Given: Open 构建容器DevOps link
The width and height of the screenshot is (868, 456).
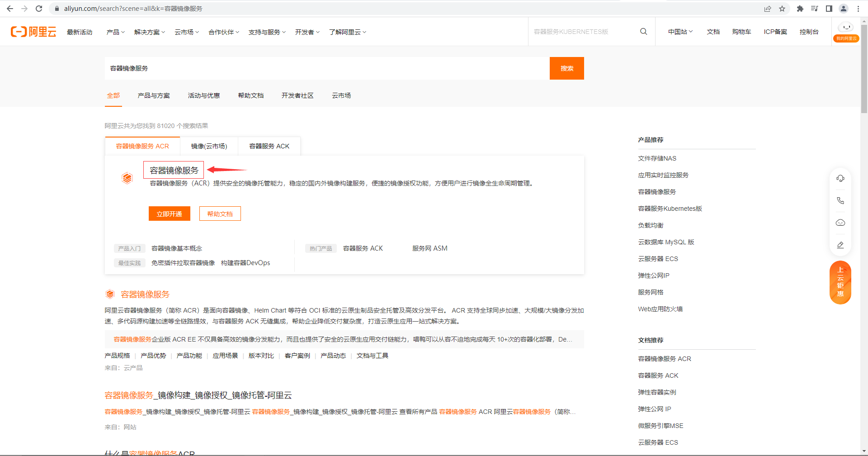Looking at the screenshot, I should 245,263.
